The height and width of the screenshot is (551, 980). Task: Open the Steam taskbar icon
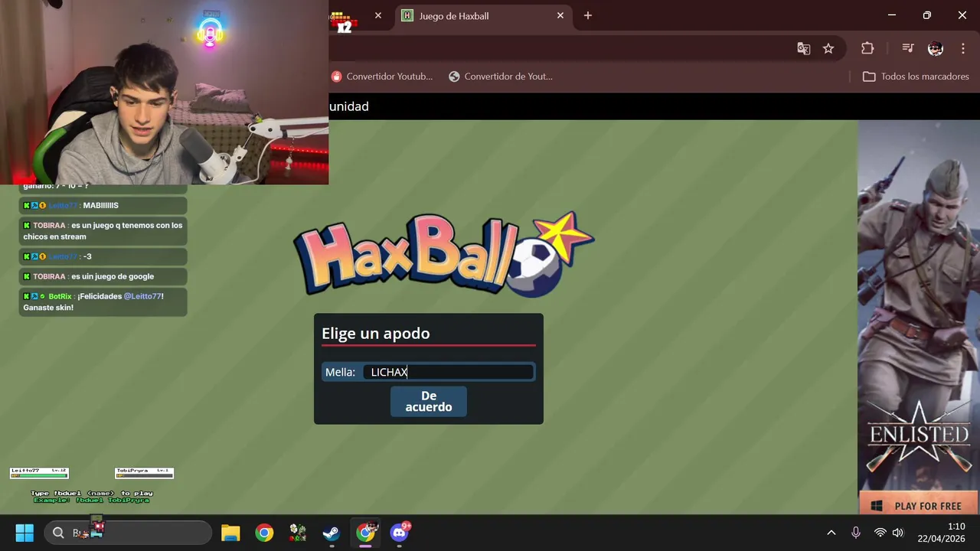point(332,533)
